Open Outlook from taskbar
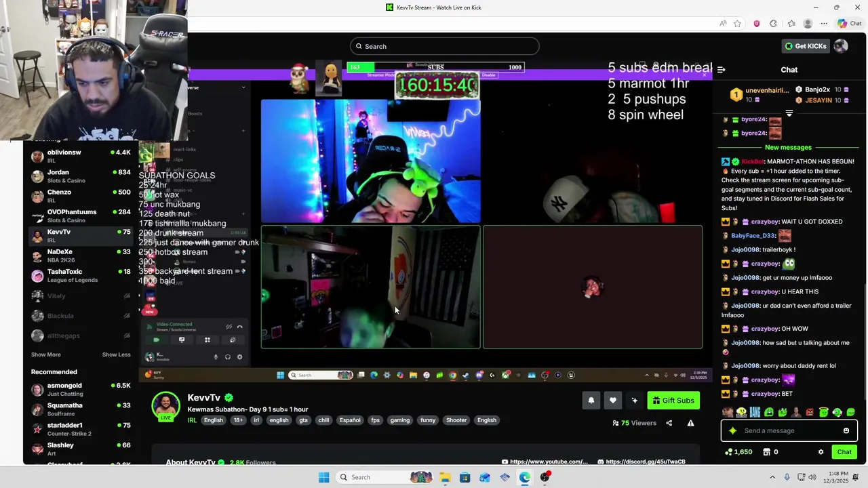Viewport: 868px width, 488px height. pyautogui.click(x=484, y=477)
